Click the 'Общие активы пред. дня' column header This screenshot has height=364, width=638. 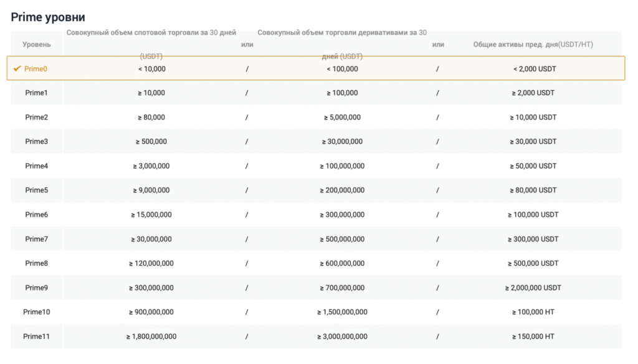533,45
